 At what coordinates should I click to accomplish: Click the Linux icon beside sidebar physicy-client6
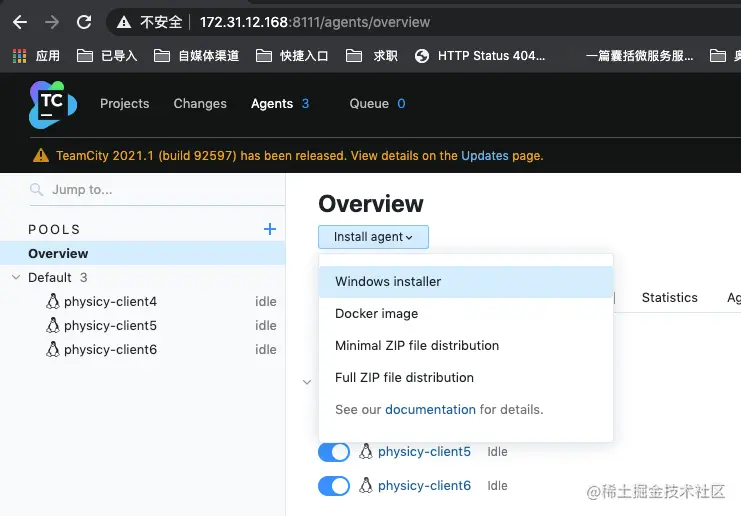tap(53, 349)
